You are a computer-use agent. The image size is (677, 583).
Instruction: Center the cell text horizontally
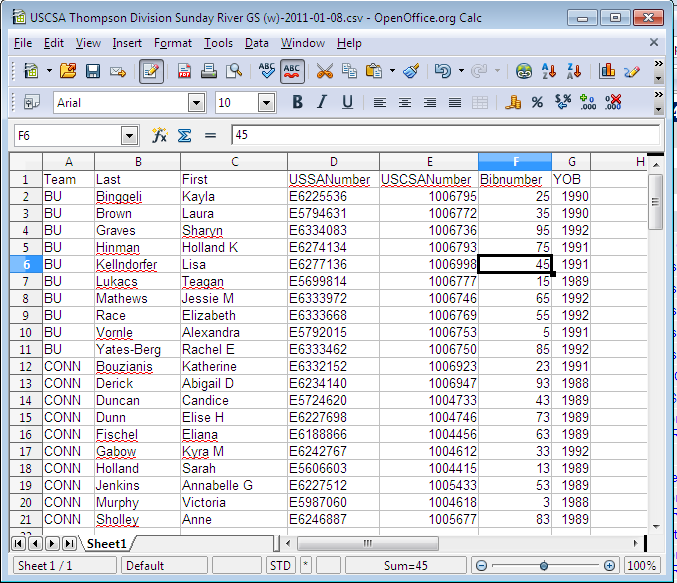[405, 102]
